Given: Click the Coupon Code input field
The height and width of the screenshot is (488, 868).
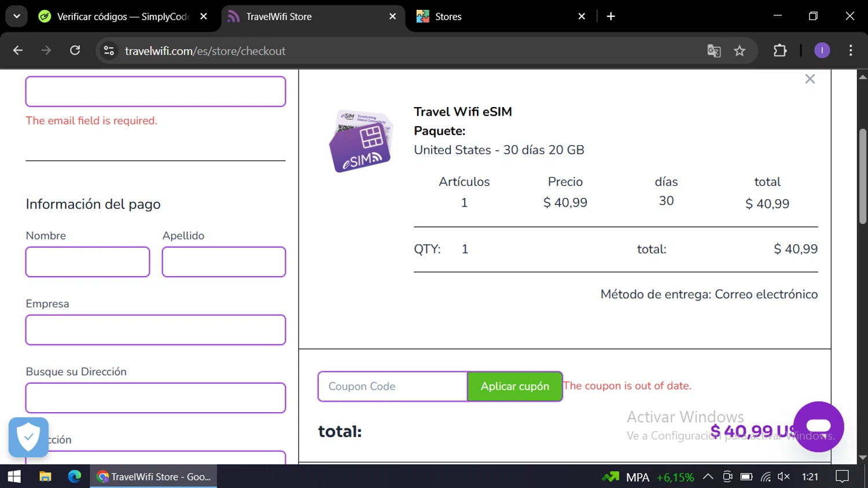Looking at the screenshot, I should point(393,386).
